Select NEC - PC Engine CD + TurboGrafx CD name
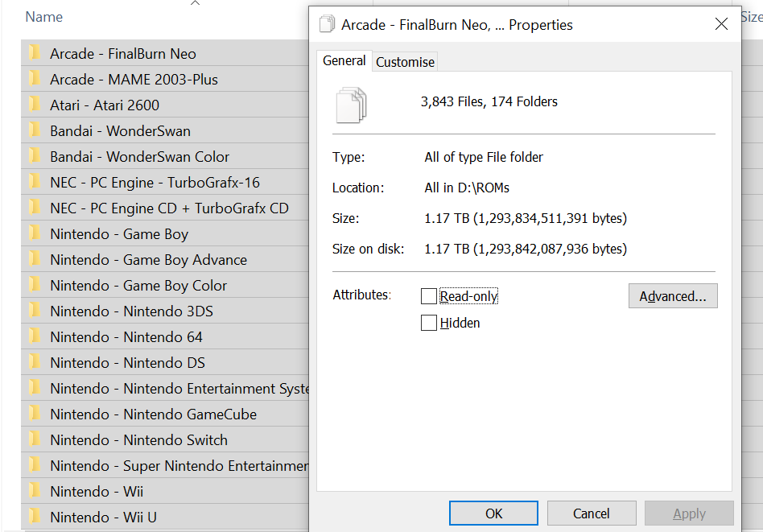Screen dimensions: 763x532 (x=169, y=208)
